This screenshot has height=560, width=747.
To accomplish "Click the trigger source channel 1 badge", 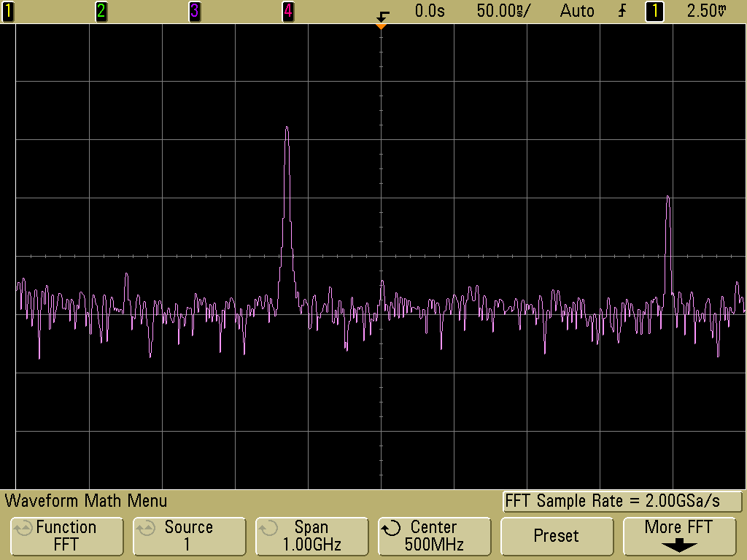I will (654, 11).
